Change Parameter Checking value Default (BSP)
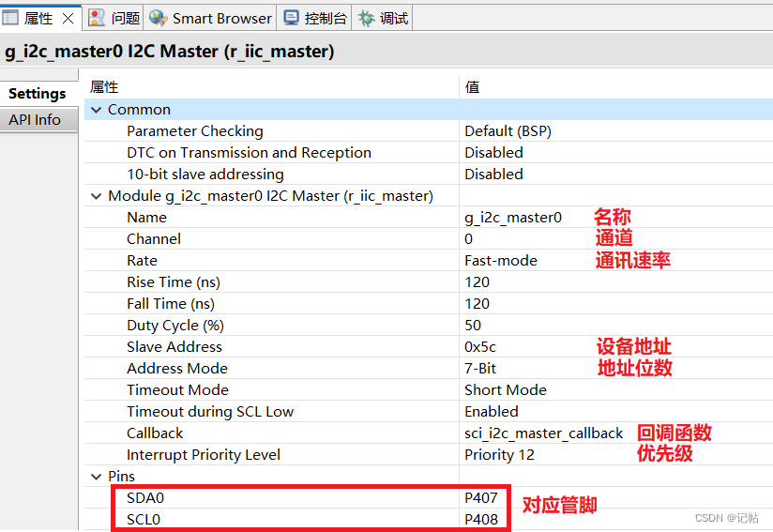773x532 pixels. coord(508,131)
